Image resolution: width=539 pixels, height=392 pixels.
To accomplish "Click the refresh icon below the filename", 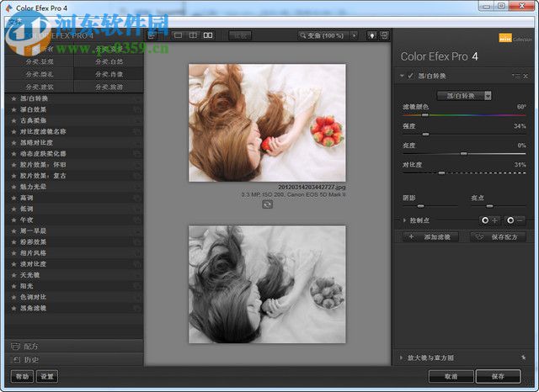I will point(267,204).
